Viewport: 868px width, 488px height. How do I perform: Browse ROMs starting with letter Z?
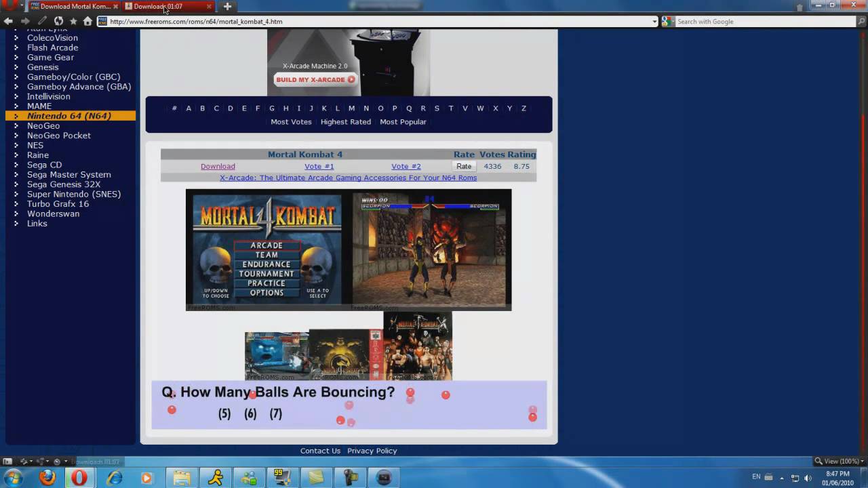point(524,108)
